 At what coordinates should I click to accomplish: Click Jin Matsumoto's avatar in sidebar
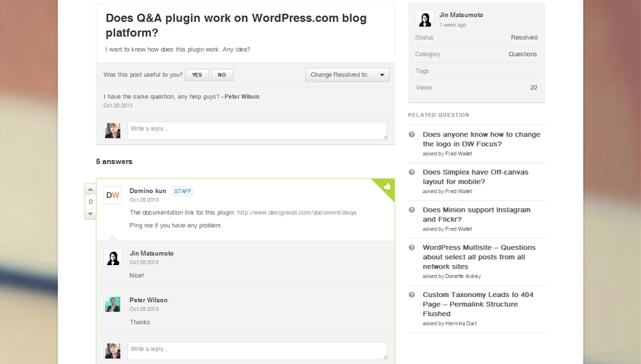(425, 19)
